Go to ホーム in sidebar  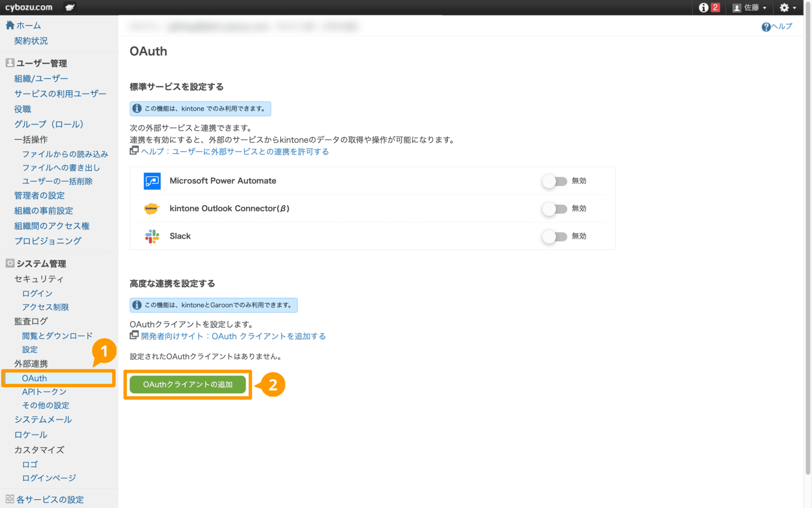(23, 25)
